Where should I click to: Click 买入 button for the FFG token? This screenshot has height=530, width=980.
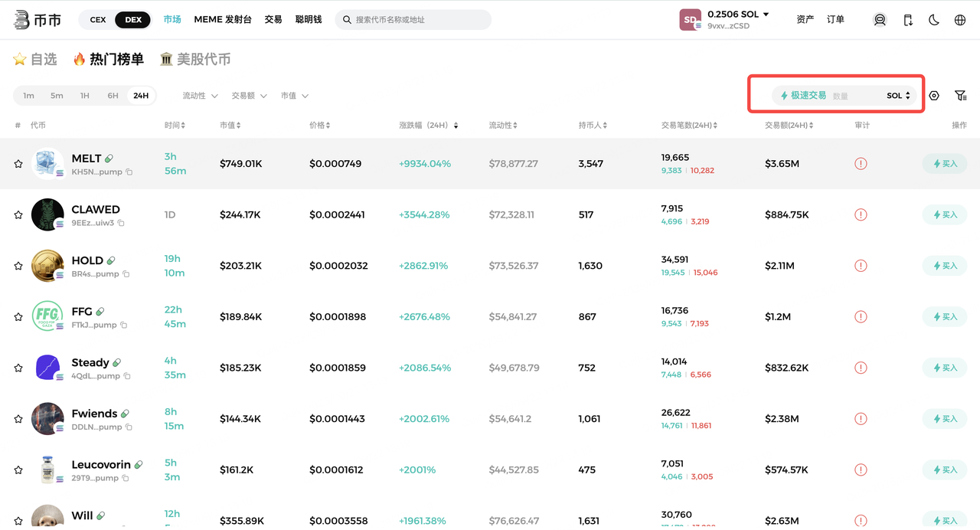tap(945, 317)
